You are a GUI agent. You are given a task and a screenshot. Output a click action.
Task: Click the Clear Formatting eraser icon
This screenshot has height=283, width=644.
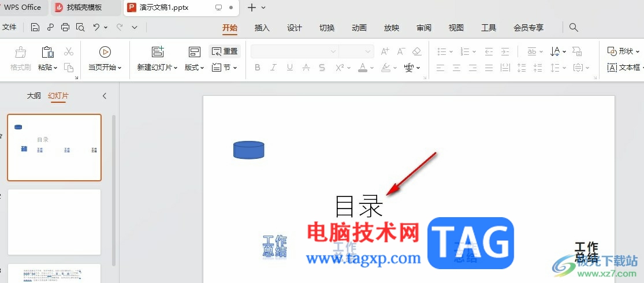click(x=417, y=52)
